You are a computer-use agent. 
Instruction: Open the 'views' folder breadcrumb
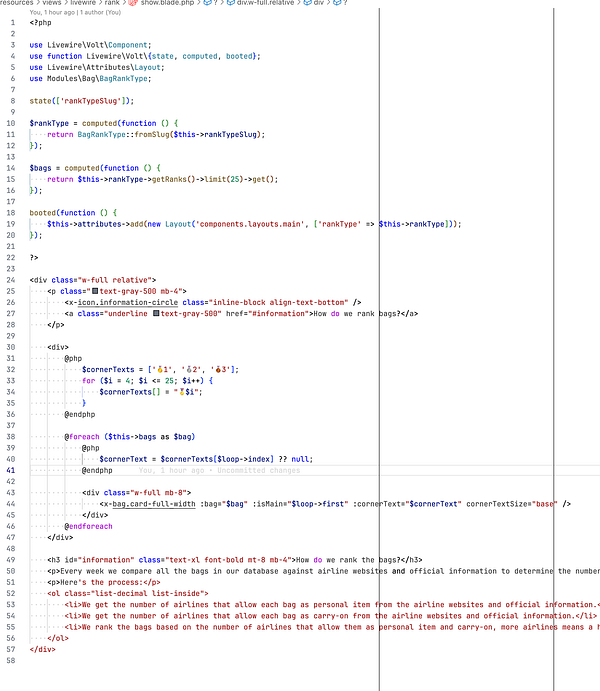click(x=52, y=3)
